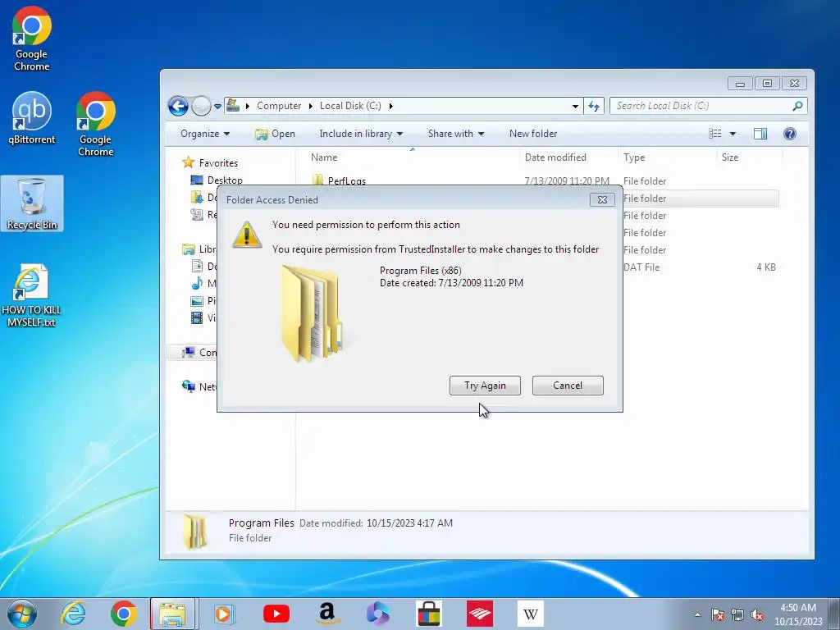Click the Explorer Forward arrow button

[202, 106]
